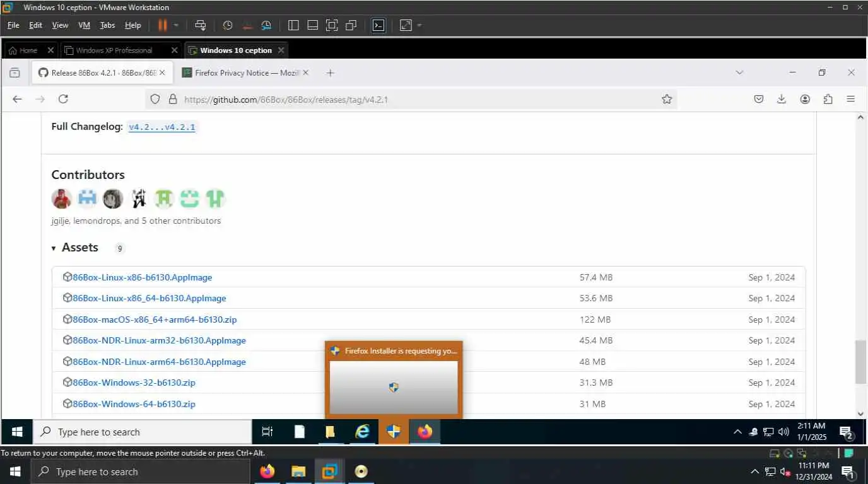Click the UAC shield taskbar item in guest
This screenshot has width=868, height=484.
[x=394, y=432]
